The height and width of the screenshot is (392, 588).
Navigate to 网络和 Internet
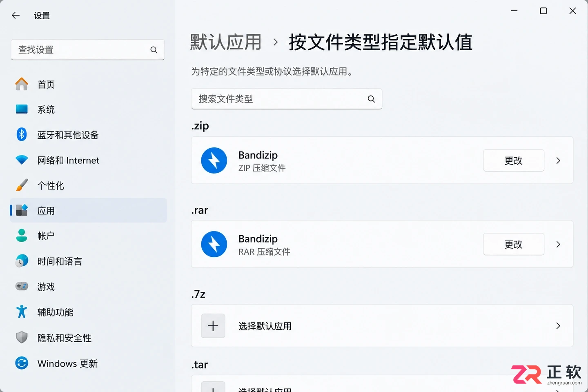(88, 160)
